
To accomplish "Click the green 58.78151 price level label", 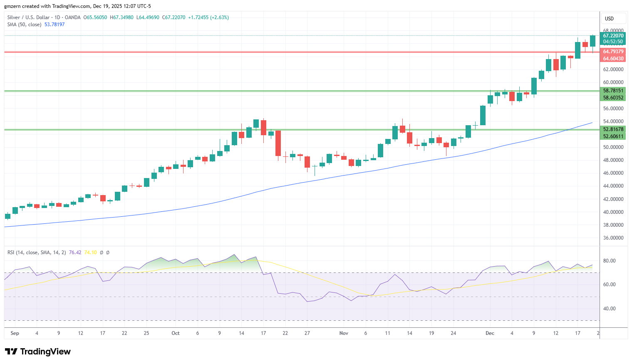I will (613, 91).
